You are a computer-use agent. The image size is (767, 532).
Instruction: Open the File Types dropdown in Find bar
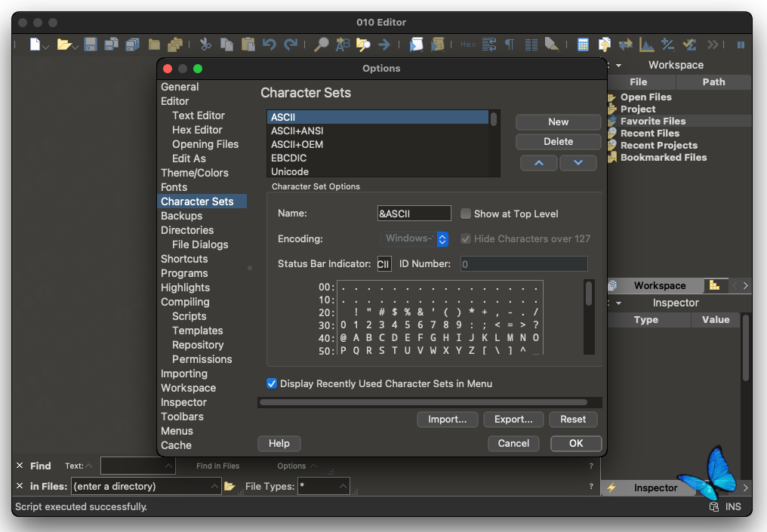(343, 486)
